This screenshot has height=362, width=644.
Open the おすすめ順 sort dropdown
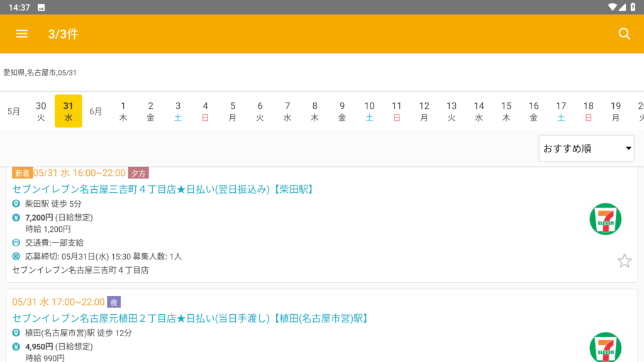tap(586, 148)
